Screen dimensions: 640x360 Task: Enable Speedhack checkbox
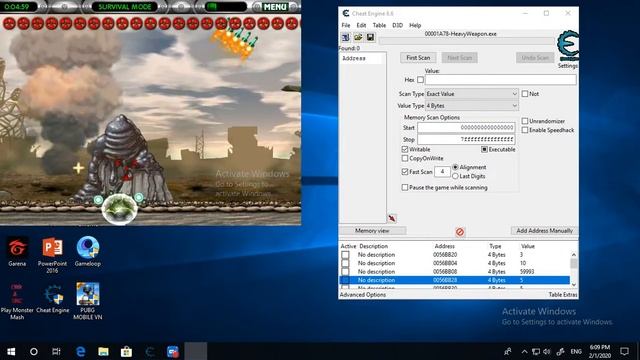coord(525,130)
